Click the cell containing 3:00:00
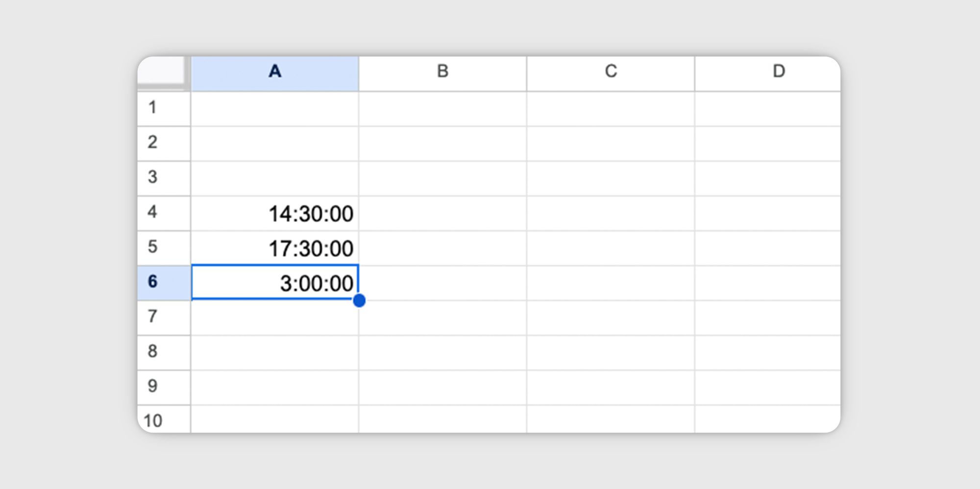980x489 pixels. click(x=274, y=283)
